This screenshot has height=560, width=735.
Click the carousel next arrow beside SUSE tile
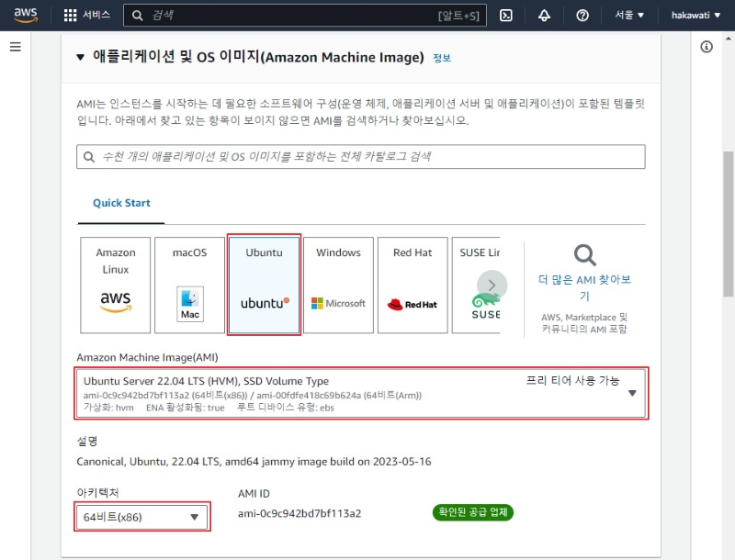[x=492, y=285]
